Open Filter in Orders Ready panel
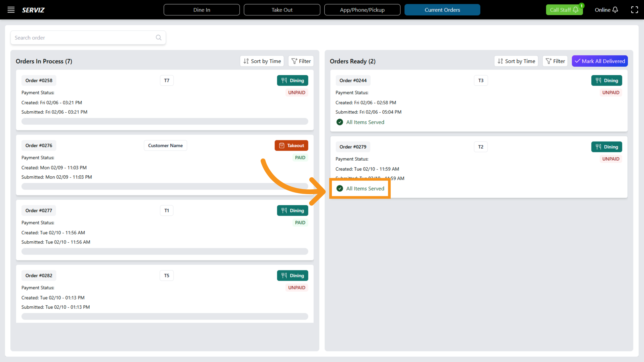The width and height of the screenshot is (644, 362). (x=555, y=61)
